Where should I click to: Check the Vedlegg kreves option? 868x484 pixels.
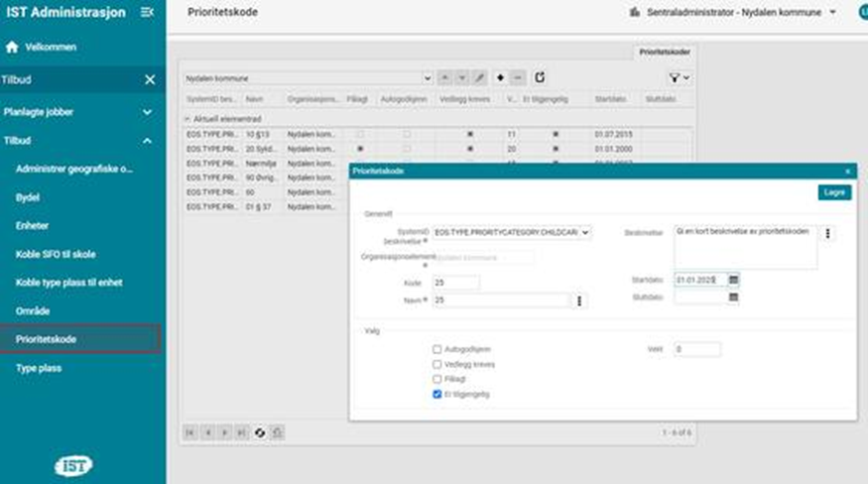pyautogui.click(x=437, y=364)
